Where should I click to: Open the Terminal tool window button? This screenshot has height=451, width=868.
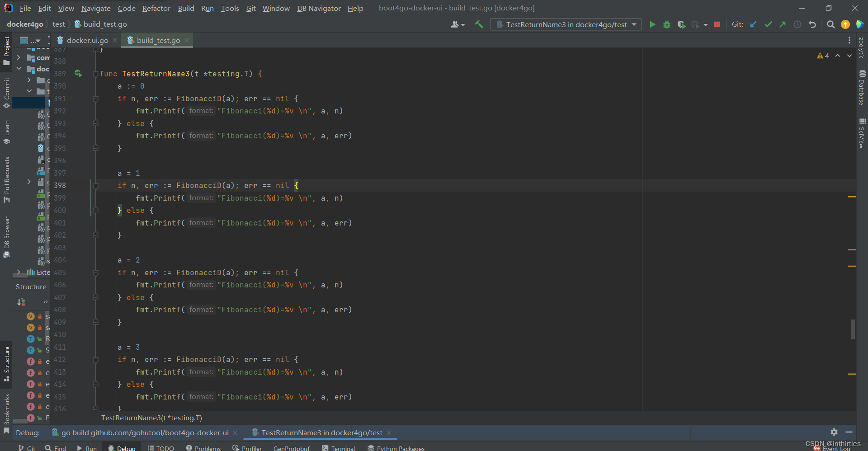(x=338, y=448)
